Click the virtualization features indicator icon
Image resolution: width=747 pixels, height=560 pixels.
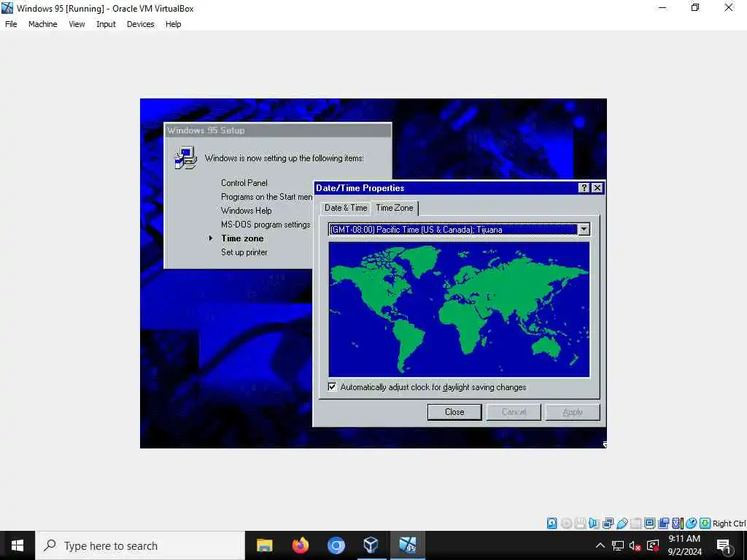[677, 524]
